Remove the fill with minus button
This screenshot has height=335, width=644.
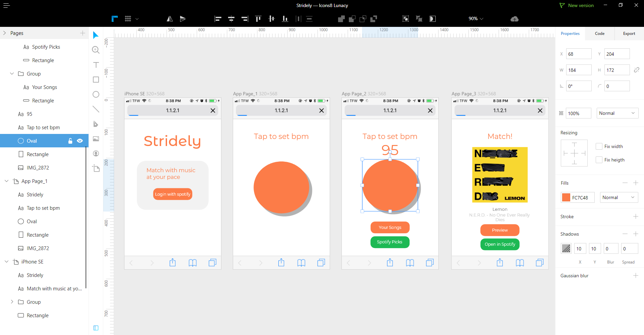(x=625, y=183)
